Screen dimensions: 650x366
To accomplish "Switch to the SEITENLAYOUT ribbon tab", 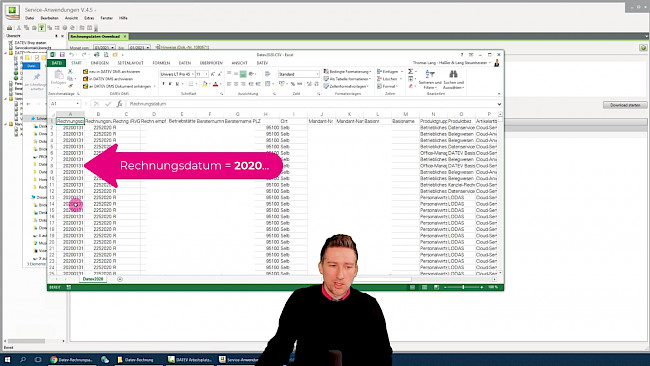I will coord(130,63).
